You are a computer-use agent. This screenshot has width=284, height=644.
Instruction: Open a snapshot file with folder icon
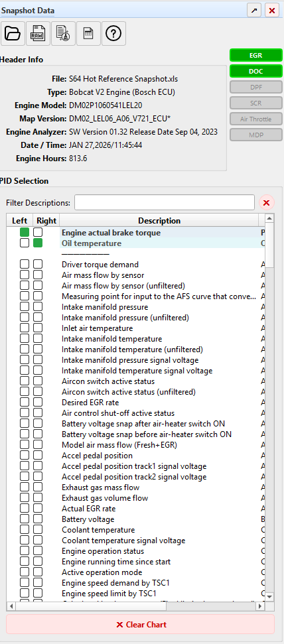(13, 33)
